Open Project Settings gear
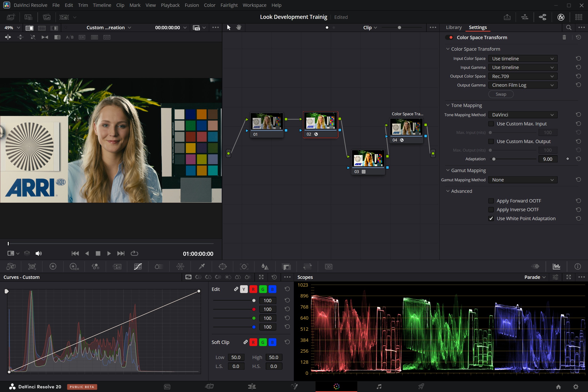The height and width of the screenshot is (392, 588). [576, 387]
